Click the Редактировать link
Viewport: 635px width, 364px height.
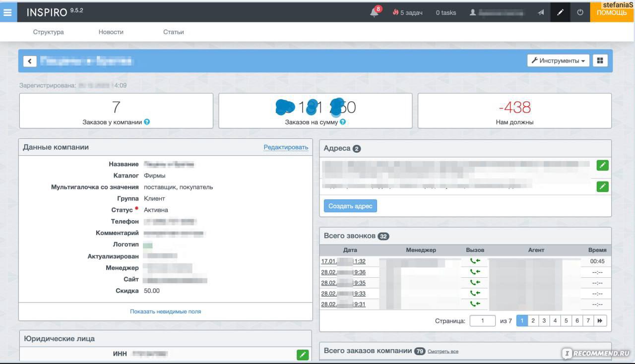pyautogui.click(x=286, y=147)
